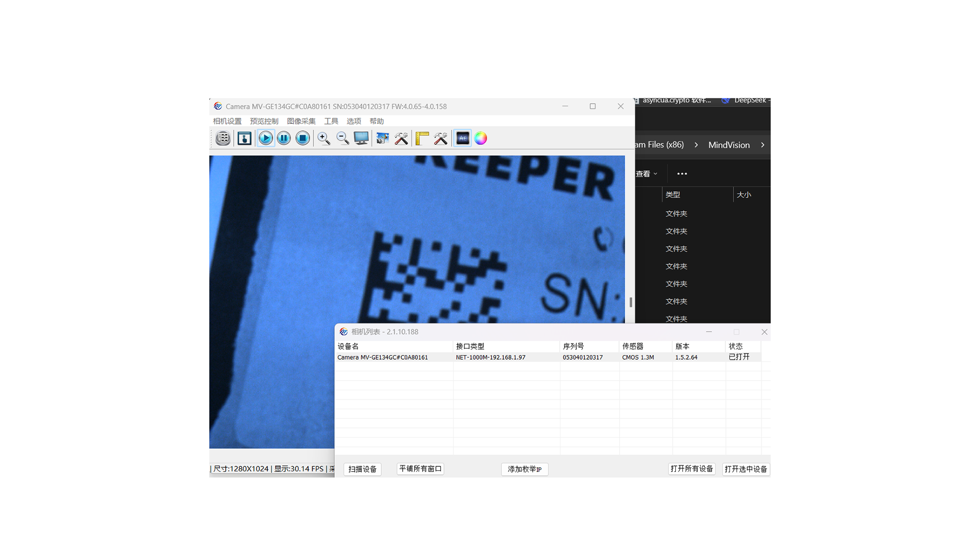Zoom out with the magnifier minus icon

pos(342,138)
